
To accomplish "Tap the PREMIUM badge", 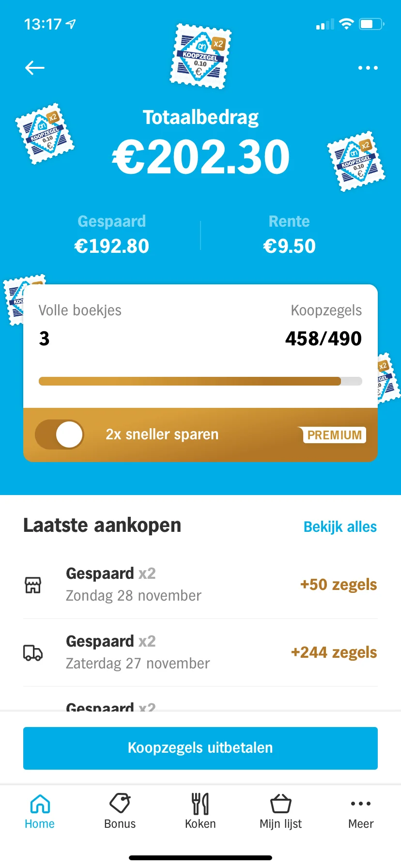I will click(x=334, y=435).
